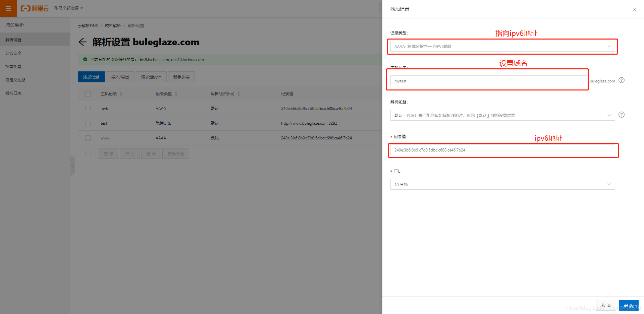644x314 pixels.
Task: Click the 添加记录 button
Action: 91,76
